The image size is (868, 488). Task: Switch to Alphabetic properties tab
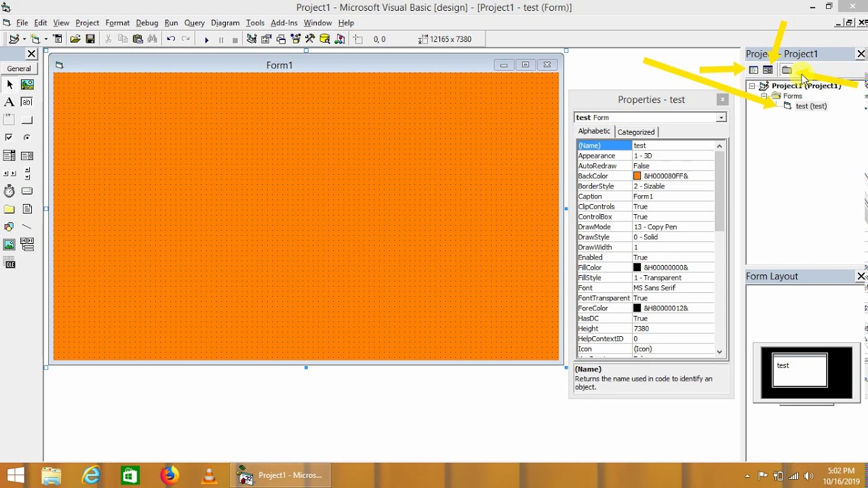tap(594, 131)
